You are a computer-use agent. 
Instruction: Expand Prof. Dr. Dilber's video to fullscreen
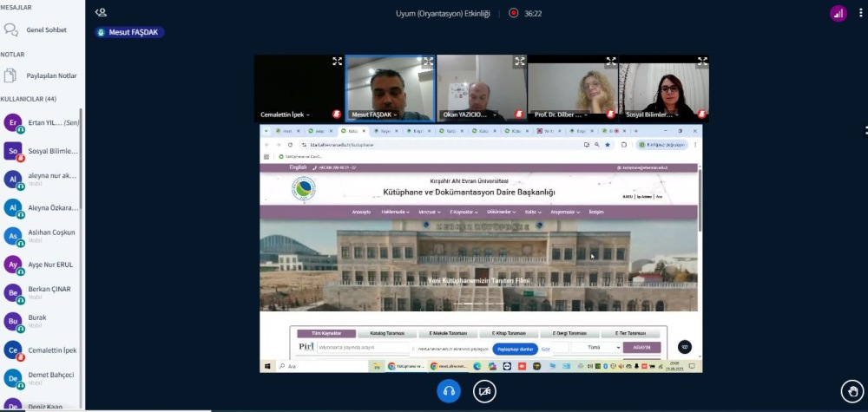[x=610, y=62]
